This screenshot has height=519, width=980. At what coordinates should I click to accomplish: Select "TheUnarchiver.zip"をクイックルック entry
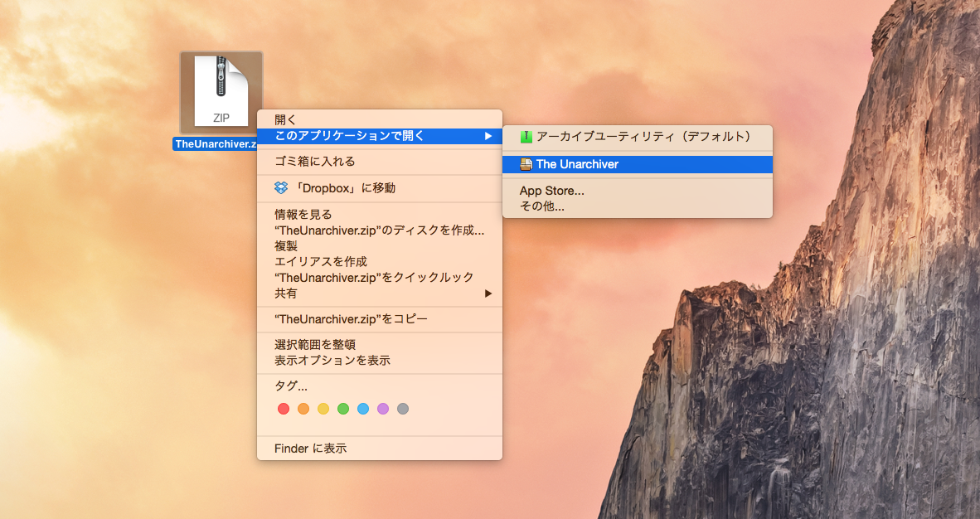(380, 277)
